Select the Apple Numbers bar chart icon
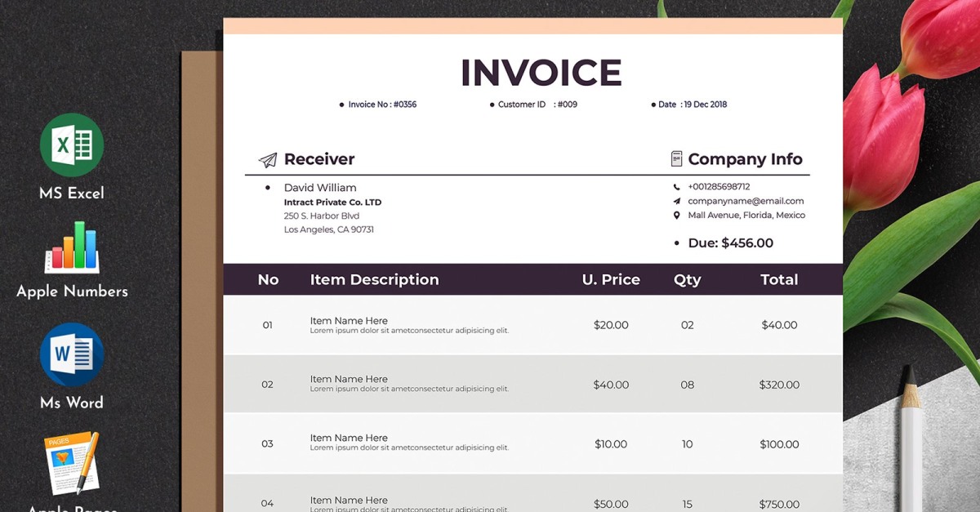Image resolution: width=980 pixels, height=512 pixels. 72,247
